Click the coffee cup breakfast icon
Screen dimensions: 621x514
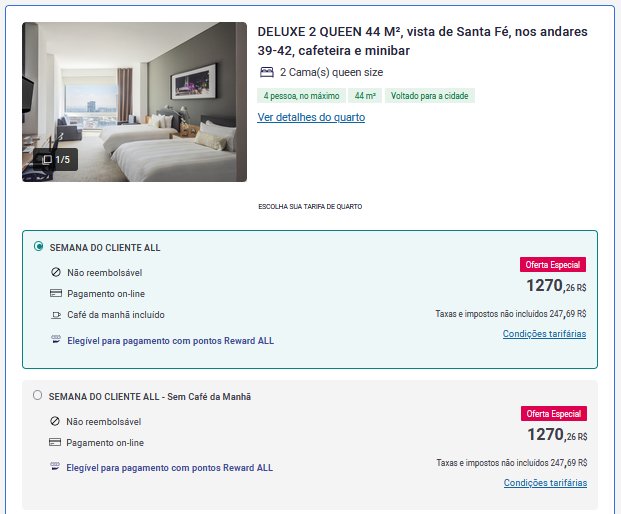pyautogui.click(x=56, y=315)
